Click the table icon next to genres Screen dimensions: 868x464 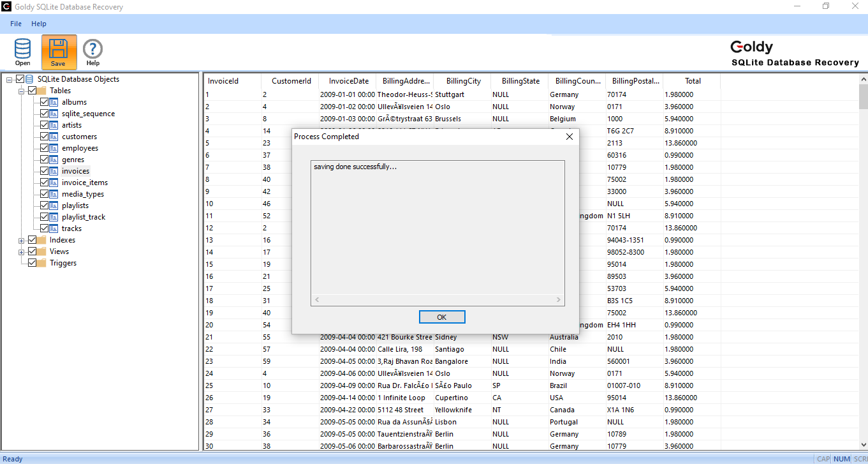[x=54, y=160]
